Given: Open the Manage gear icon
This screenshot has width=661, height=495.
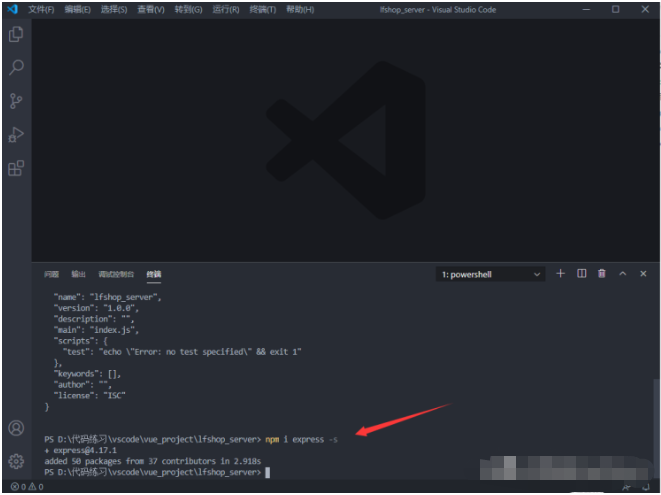Looking at the screenshot, I should pyautogui.click(x=16, y=461).
